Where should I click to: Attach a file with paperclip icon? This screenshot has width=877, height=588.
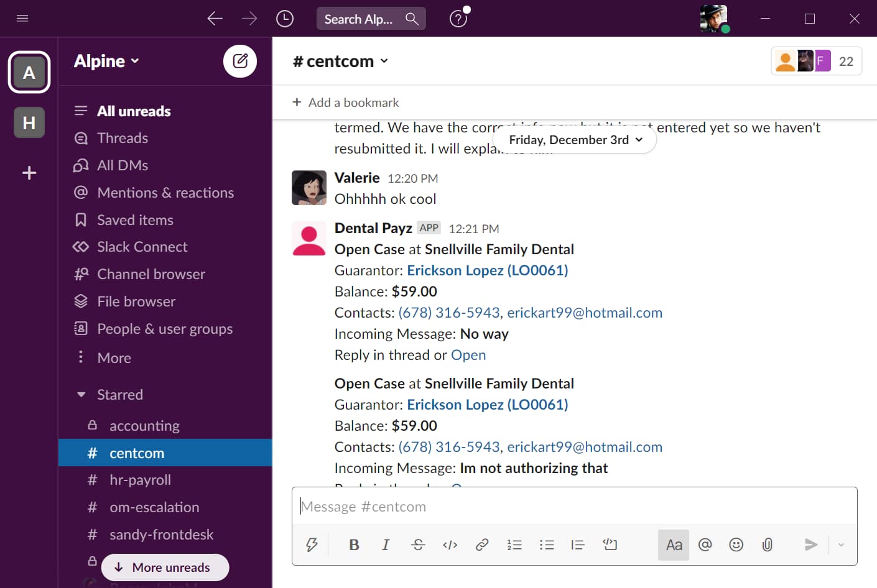768,545
